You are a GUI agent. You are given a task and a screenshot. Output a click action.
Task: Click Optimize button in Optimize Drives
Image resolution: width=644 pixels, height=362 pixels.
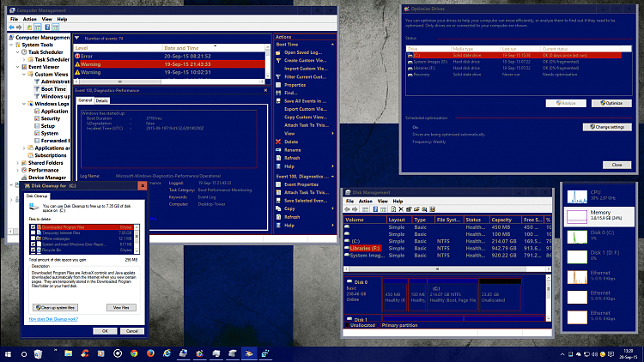click(611, 104)
